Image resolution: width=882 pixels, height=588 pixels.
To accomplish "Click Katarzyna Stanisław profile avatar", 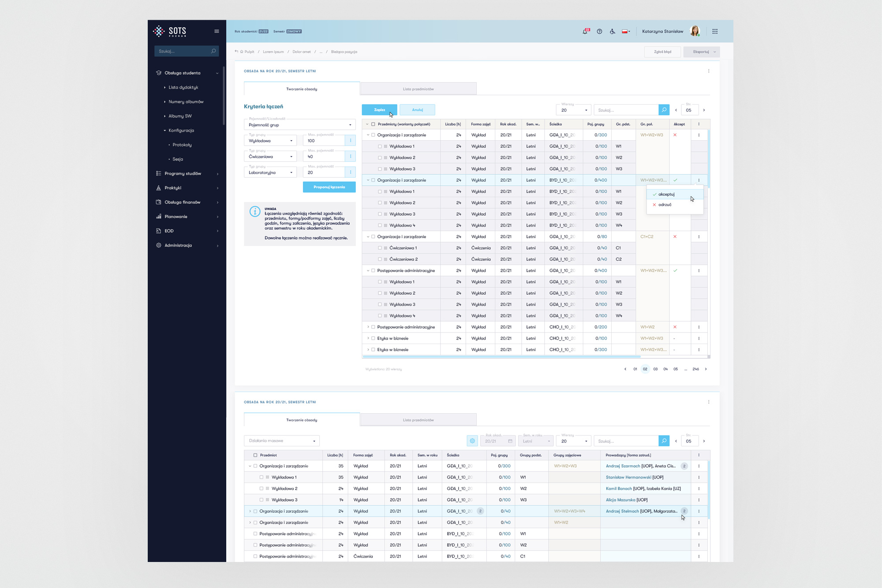I will 695,31.
